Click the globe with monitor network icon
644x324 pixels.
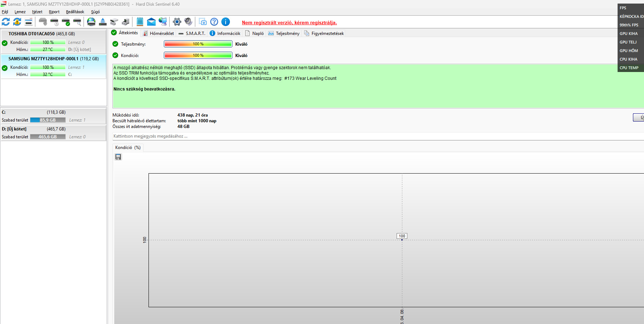click(163, 22)
